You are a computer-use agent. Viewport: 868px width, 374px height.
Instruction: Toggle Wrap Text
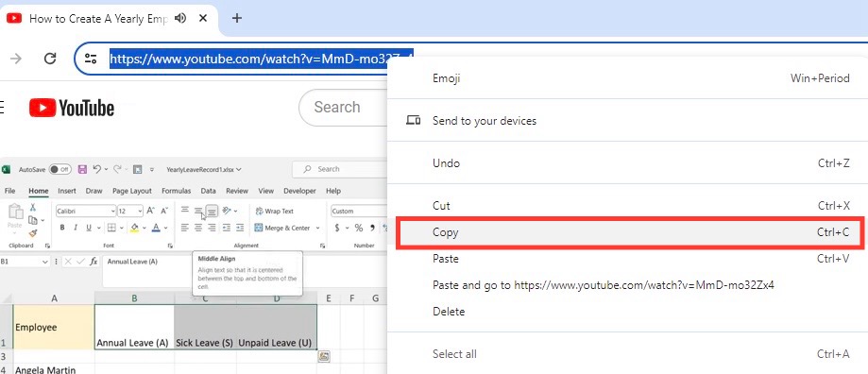[274, 211]
